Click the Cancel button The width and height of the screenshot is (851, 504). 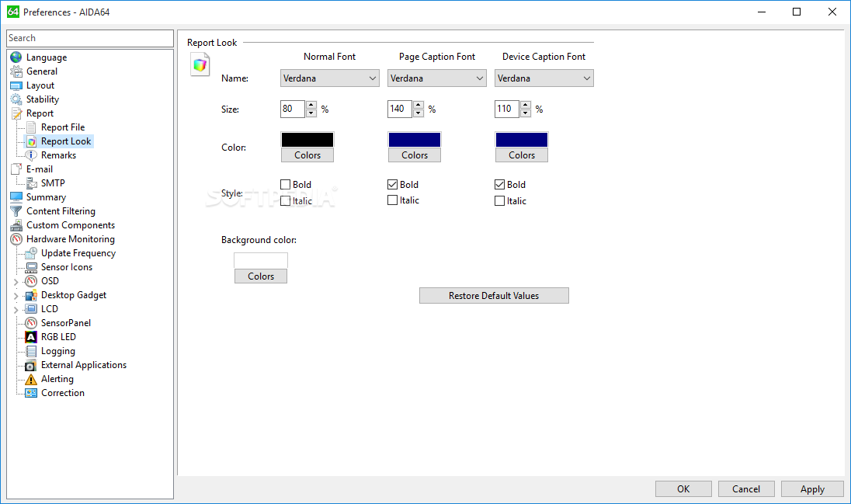(746, 488)
